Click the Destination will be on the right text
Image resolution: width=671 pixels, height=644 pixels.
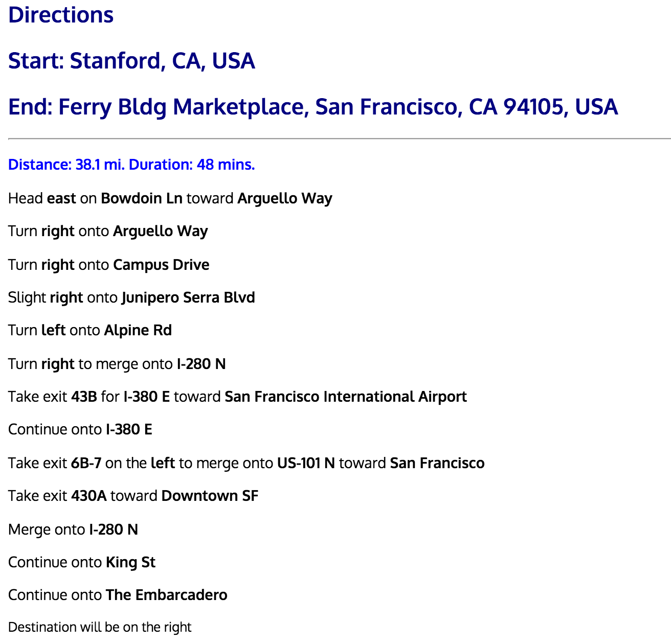tap(100, 627)
